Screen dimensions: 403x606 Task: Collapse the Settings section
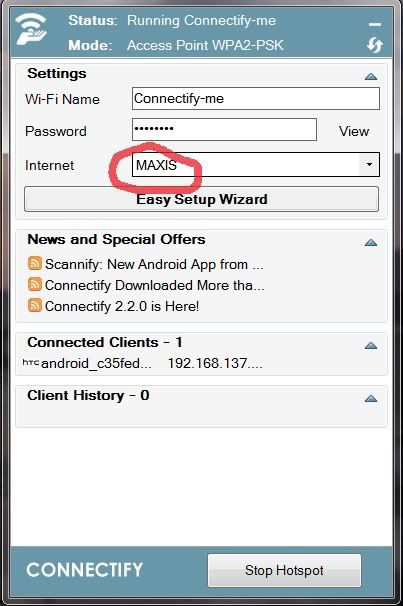371,77
